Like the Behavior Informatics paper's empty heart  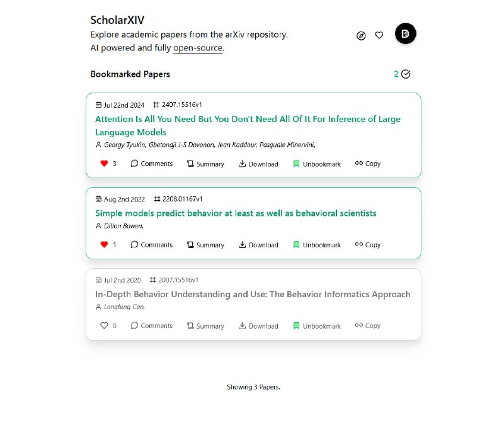[x=104, y=325]
